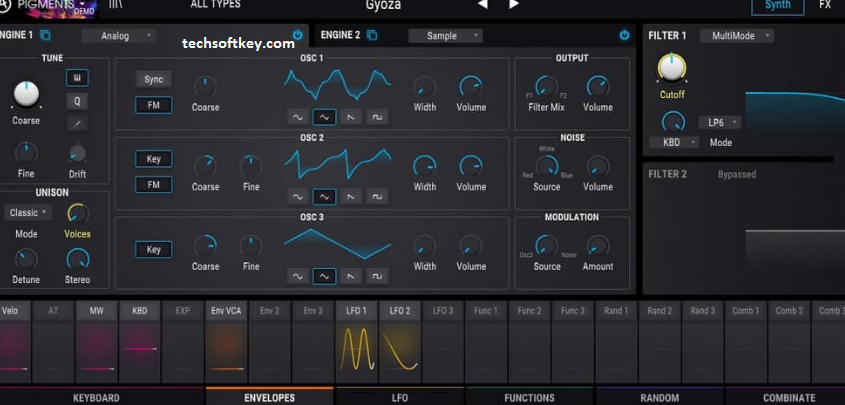The width and height of the screenshot is (845, 405).
Task: Click the LFO 2 waveform display
Action: pyautogui.click(x=400, y=350)
